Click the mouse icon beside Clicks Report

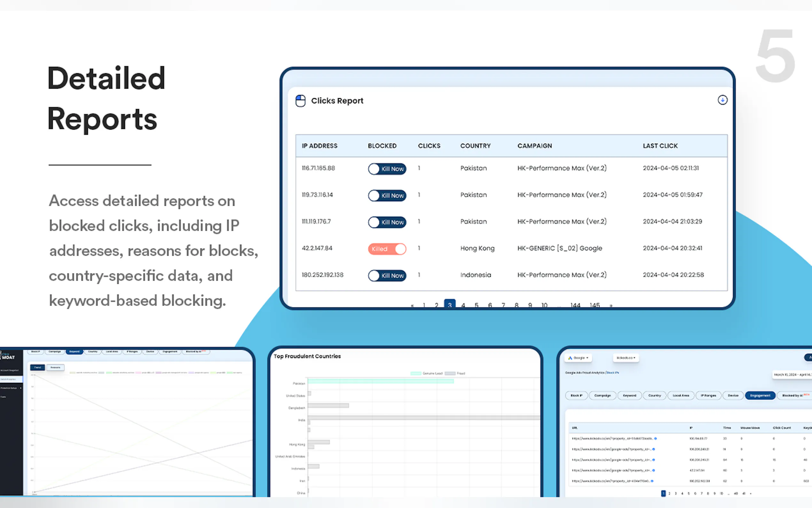click(301, 101)
